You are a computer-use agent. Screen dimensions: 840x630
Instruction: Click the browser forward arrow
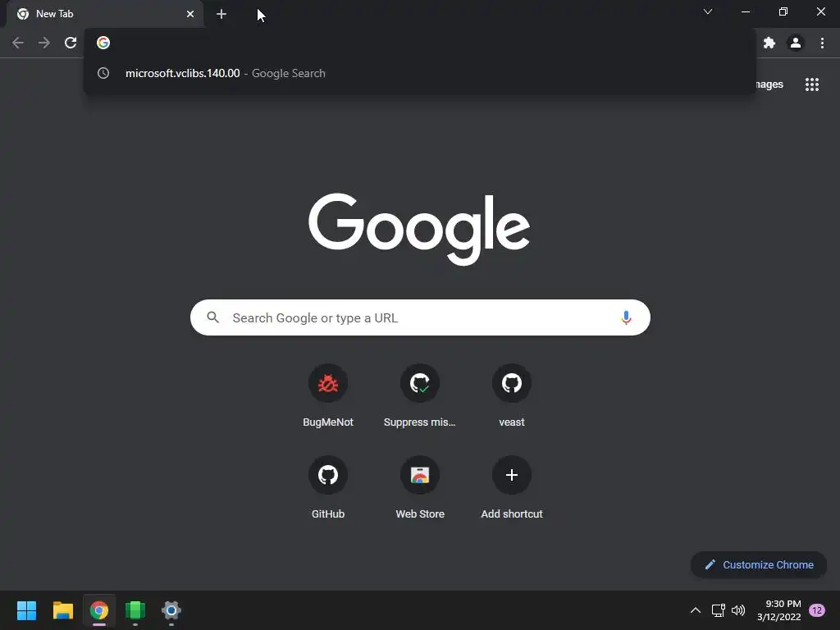[x=44, y=43]
